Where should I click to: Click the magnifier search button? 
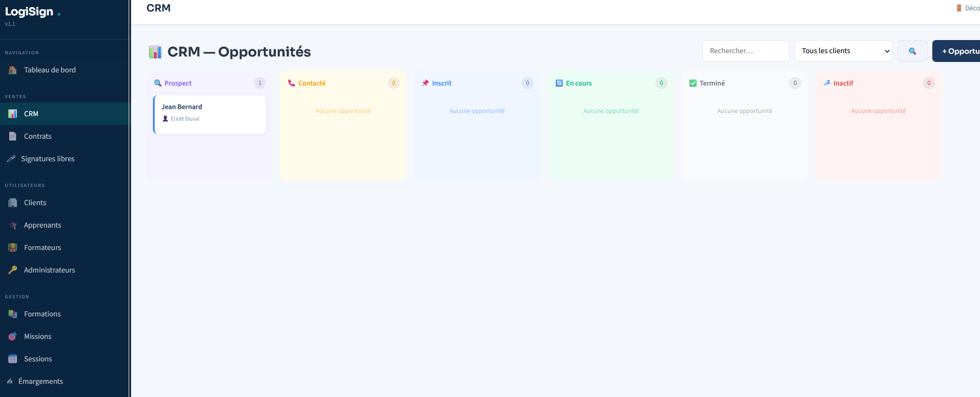pyautogui.click(x=912, y=51)
